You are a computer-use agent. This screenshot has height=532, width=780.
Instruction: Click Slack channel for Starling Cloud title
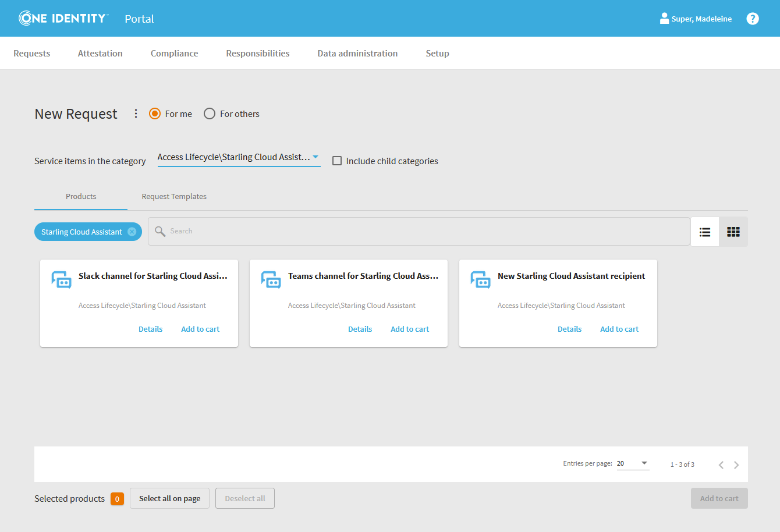pyautogui.click(x=153, y=276)
